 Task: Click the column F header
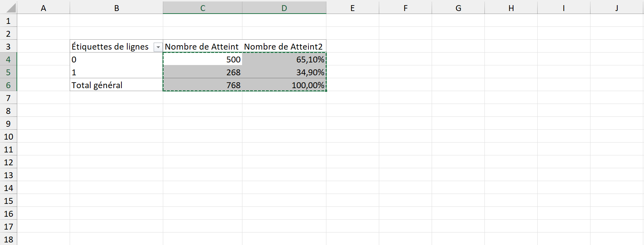pos(405,8)
